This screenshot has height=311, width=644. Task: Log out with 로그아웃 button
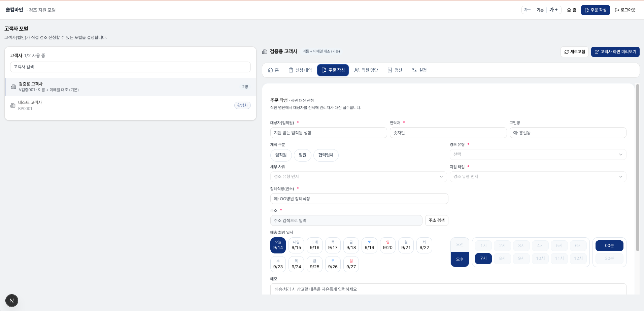pos(625,10)
